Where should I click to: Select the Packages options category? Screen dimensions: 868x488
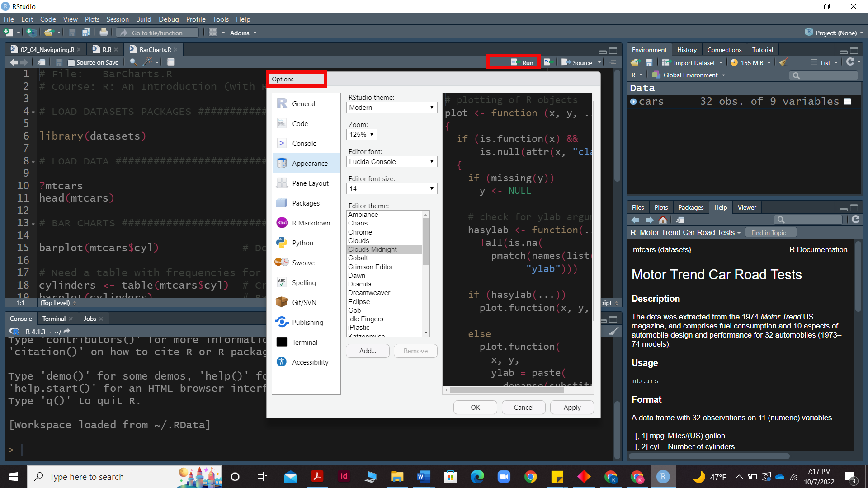click(x=306, y=203)
